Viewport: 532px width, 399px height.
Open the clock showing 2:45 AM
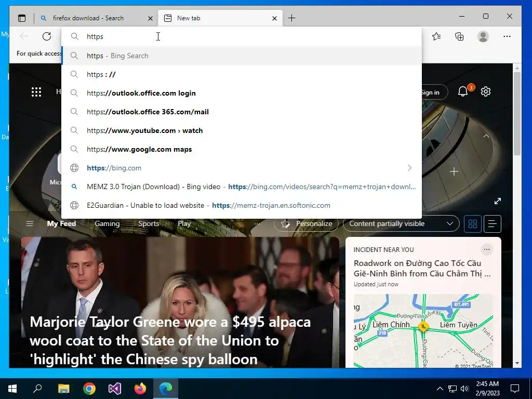[x=487, y=389]
